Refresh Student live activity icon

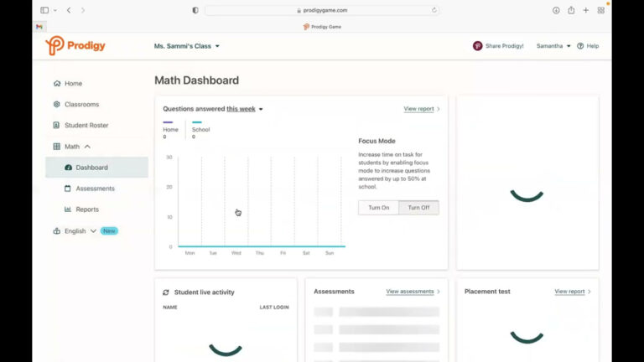166,292
